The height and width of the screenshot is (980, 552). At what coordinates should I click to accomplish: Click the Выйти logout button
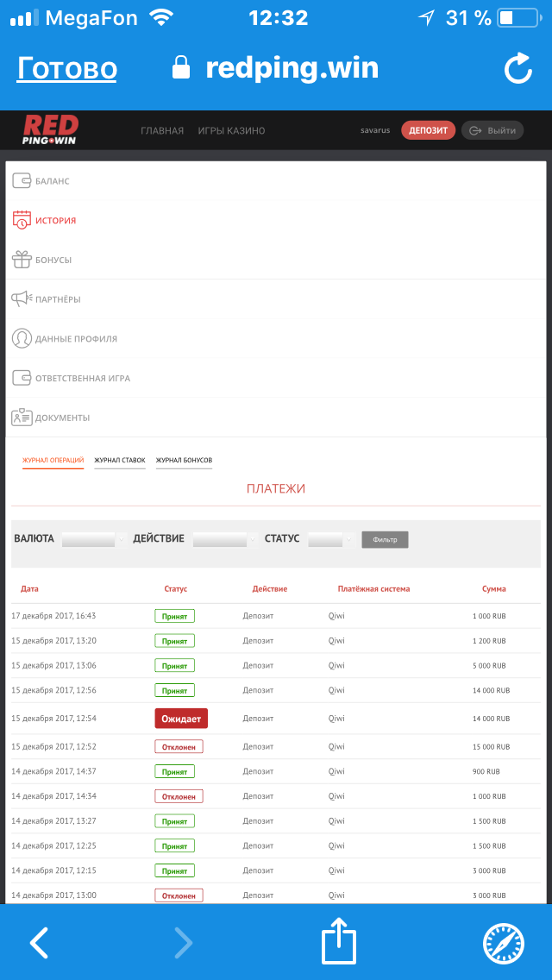[492, 130]
